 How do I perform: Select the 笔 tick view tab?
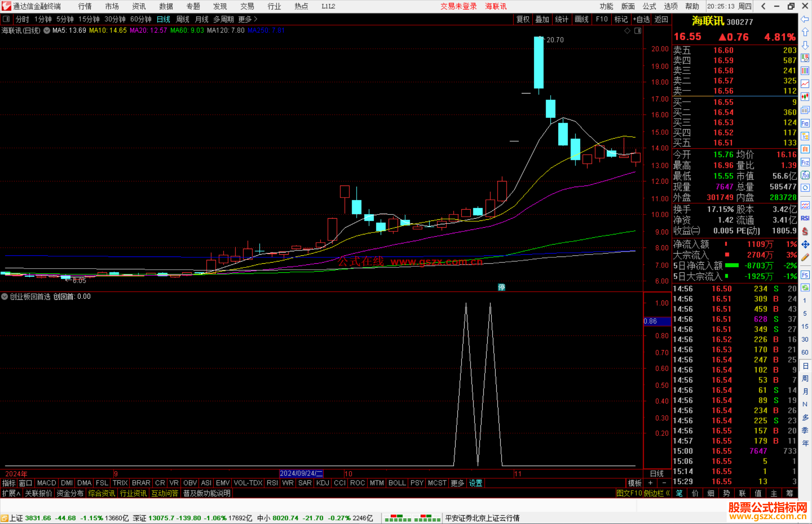click(679, 493)
